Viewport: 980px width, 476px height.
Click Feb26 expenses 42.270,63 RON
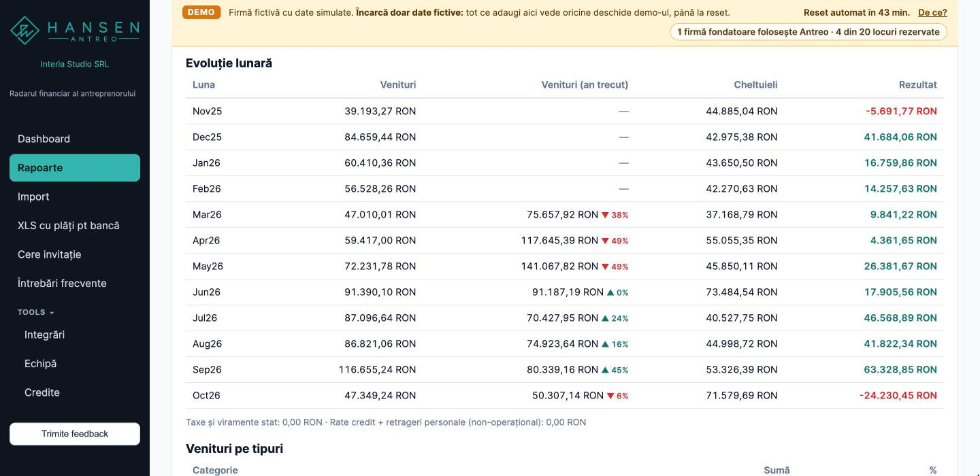point(742,188)
